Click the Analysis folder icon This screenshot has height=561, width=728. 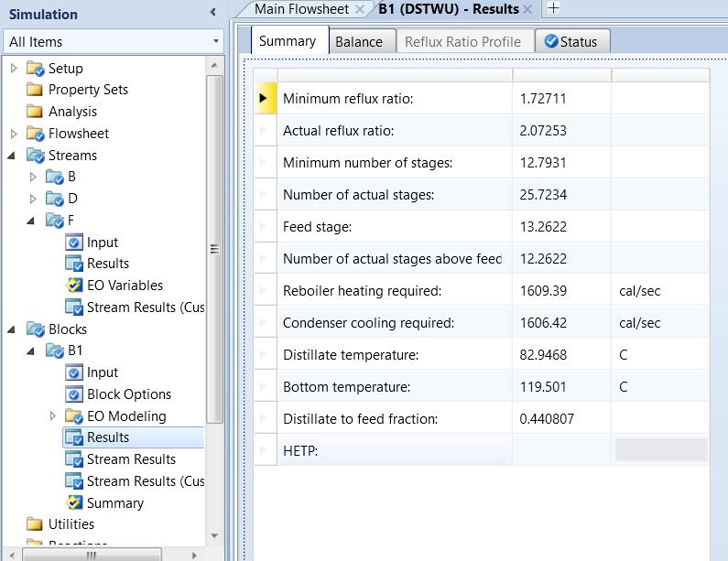pyautogui.click(x=36, y=112)
